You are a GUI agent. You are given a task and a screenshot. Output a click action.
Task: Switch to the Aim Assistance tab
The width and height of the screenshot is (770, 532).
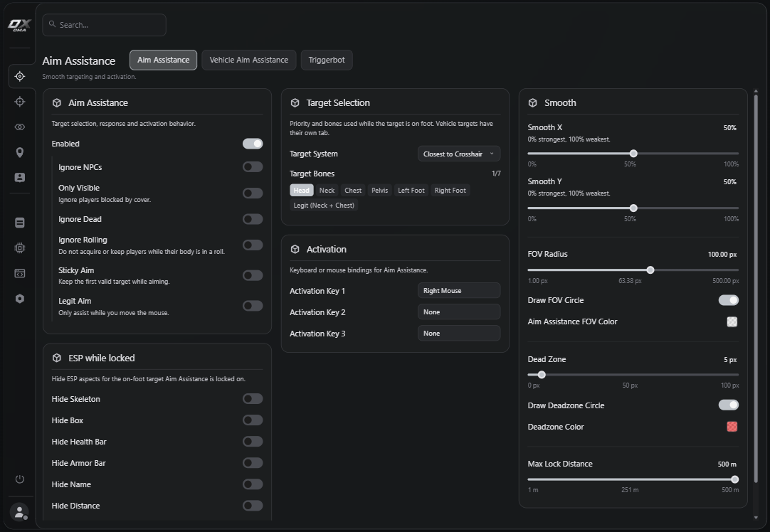pyautogui.click(x=164, y=60)
